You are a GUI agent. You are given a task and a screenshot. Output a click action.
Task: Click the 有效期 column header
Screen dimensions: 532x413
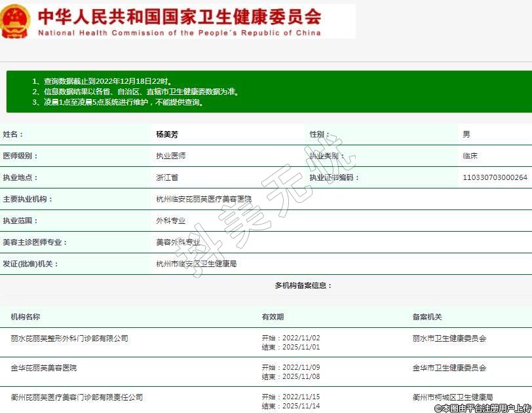273,317
